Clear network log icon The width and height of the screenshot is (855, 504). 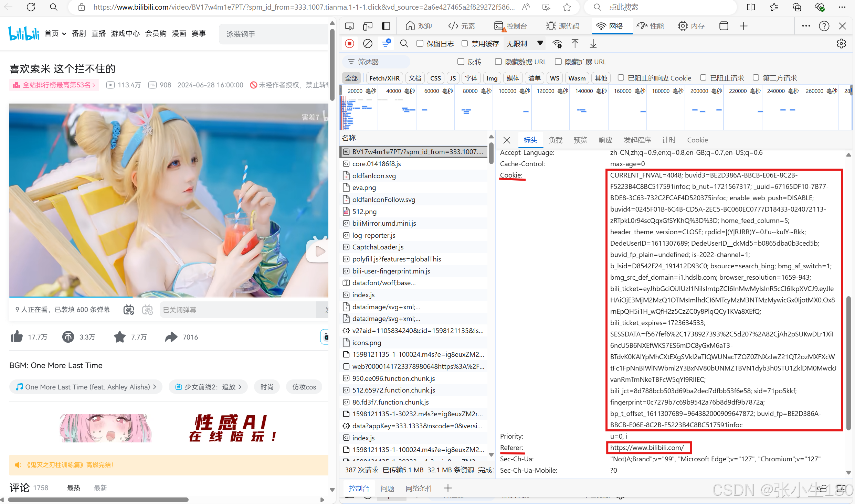pyautogui.click(x=368, y=44)
